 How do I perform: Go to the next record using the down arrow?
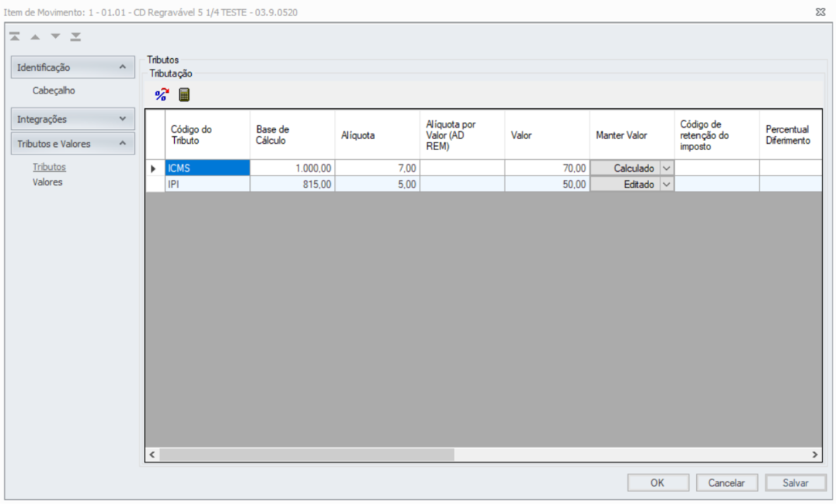pyautogui.click(x=55, y=37)
